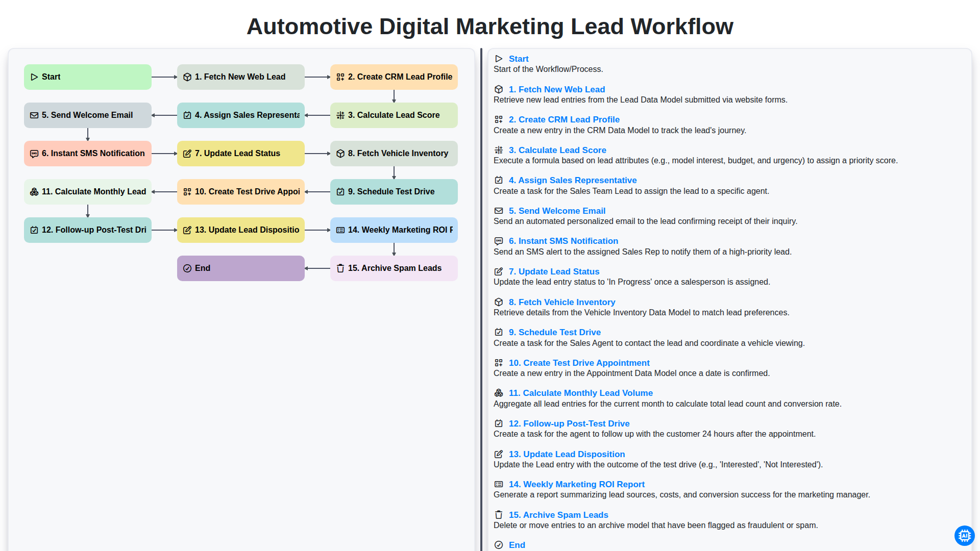Open the 9. Schedule Test Drive link

point(555,332)
